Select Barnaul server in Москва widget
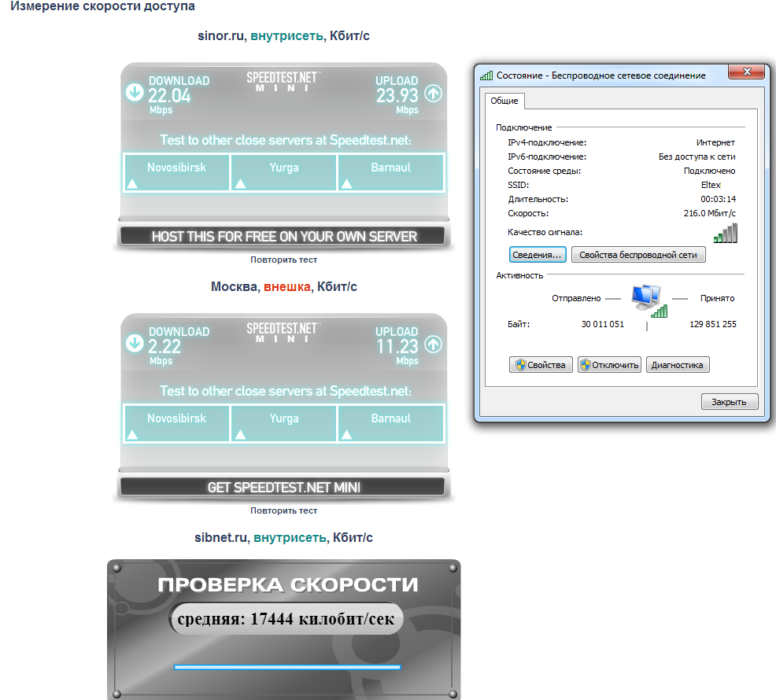The height and width of the screenshot is (700, 776). point(390,423)
